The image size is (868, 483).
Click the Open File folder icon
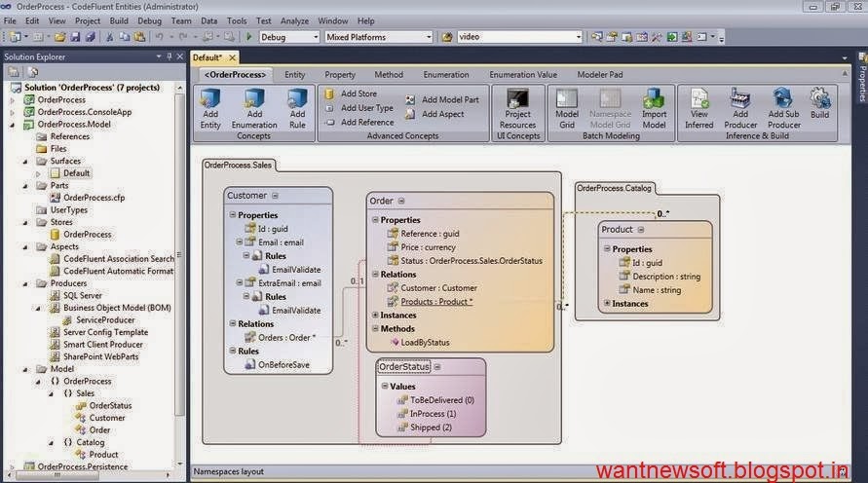pyautogui.click(x=59, y=37)
